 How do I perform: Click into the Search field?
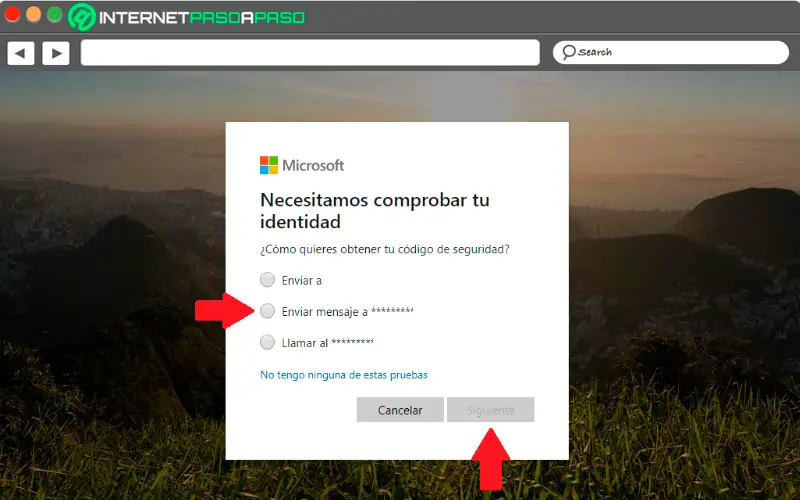671,53
